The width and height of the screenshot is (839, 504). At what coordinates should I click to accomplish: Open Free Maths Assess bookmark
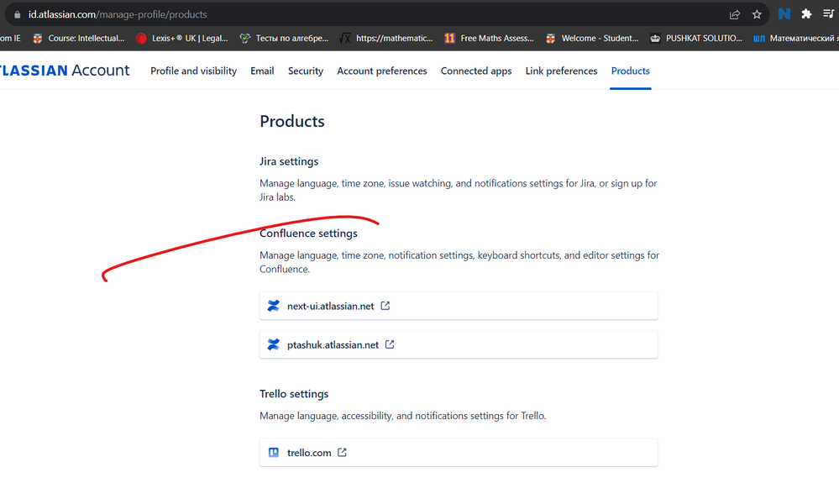pyautogui.click(x=489, y=38)
